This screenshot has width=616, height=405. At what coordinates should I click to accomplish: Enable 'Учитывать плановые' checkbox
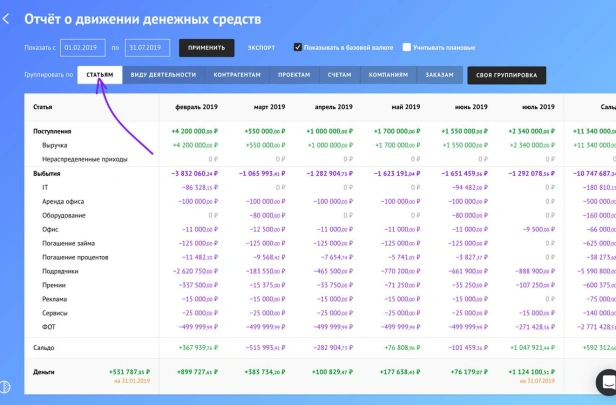tap(407, 47)
